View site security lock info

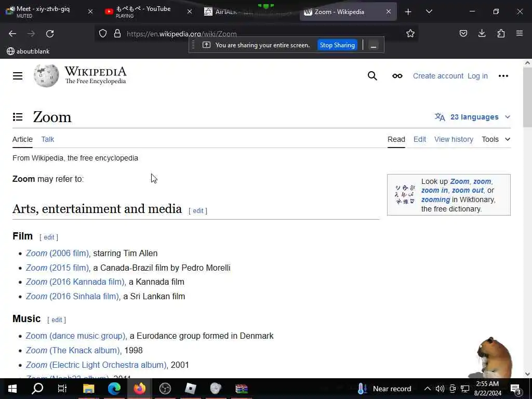117,33
